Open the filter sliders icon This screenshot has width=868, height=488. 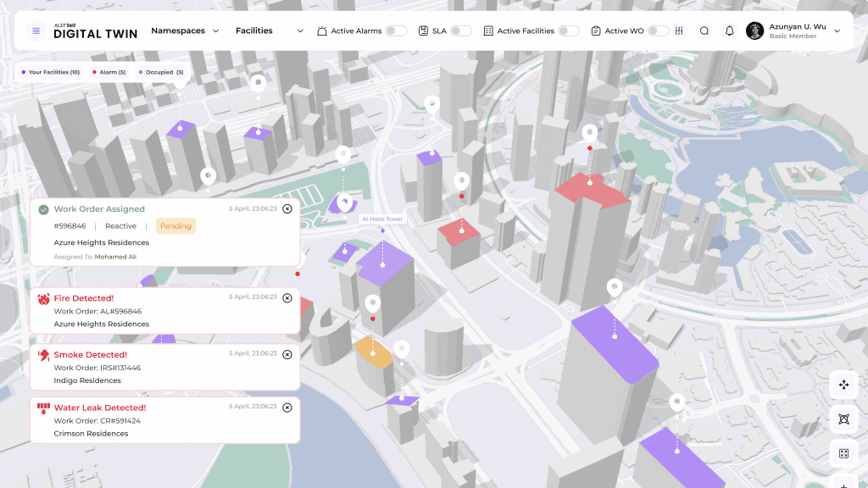pyautogui.click(x=679, y=31)
